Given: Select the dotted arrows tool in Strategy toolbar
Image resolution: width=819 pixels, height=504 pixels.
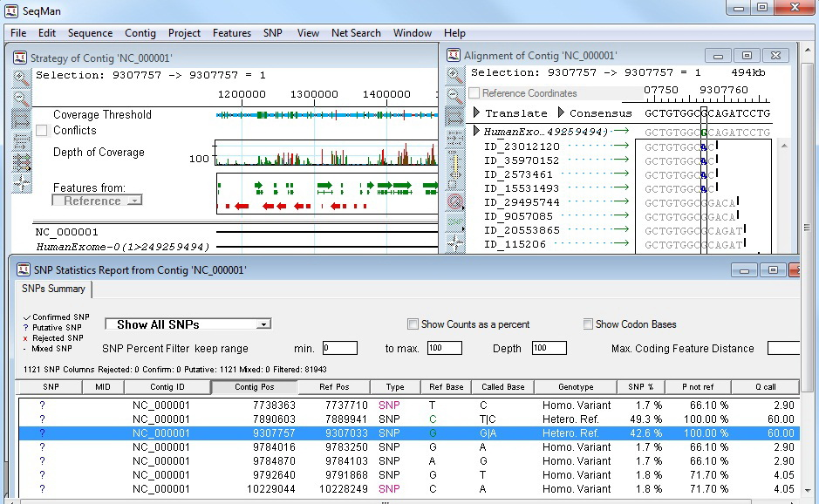Looking at the screenshot, I should [21, 141].
